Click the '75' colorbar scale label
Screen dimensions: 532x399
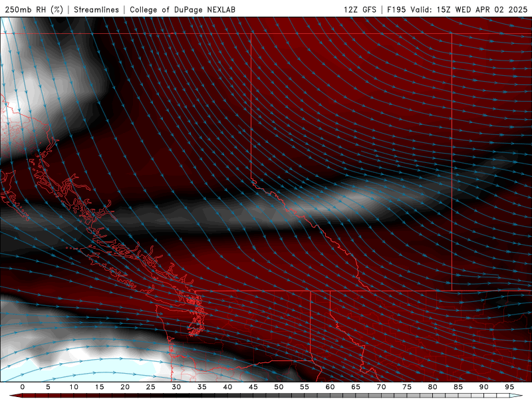[407, 387]
